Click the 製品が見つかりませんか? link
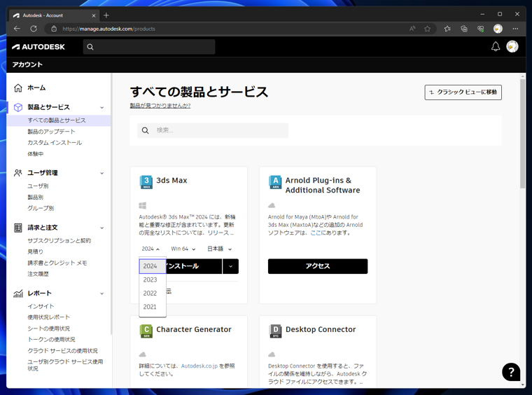Screen dimensions: 532x395 point(160,106)
